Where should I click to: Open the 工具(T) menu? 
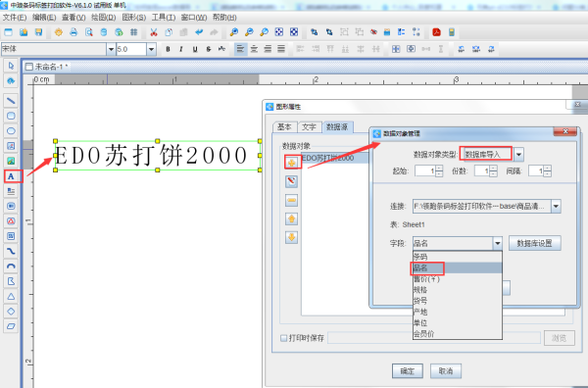(x=163, y=18)
